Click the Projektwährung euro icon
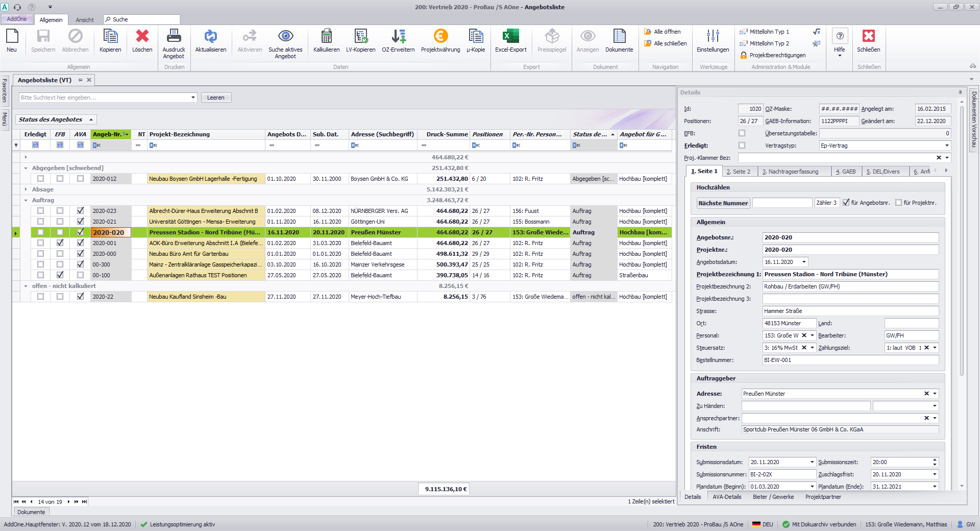Image resolution: width=980 pixels, height=531 pixels. click(440, 36)
